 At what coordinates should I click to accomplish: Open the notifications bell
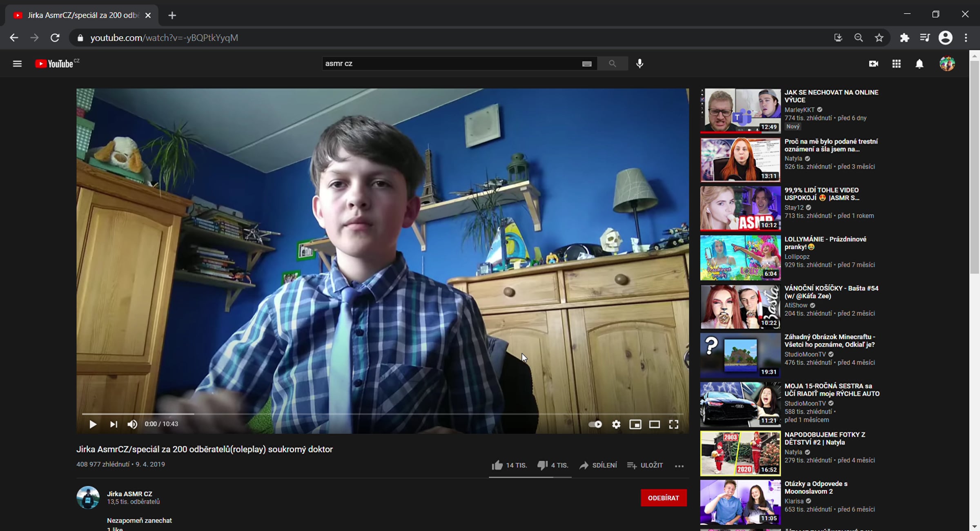919,64
